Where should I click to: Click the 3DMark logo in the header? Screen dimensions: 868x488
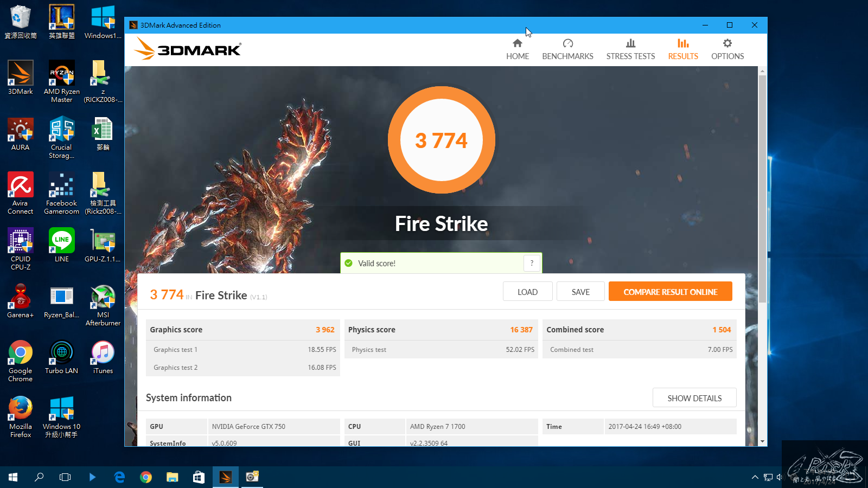pos(188,49)
